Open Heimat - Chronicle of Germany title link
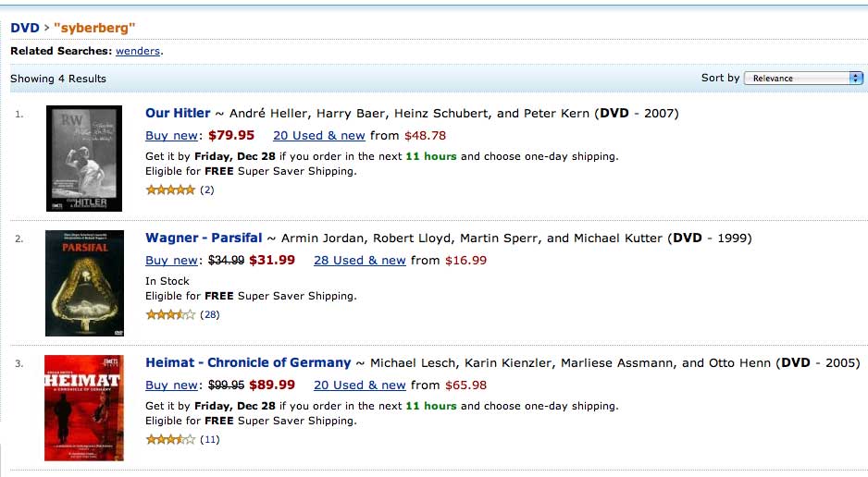Viewport: 868px width, 477px height. pyautogui.click(x=248, y=363)
